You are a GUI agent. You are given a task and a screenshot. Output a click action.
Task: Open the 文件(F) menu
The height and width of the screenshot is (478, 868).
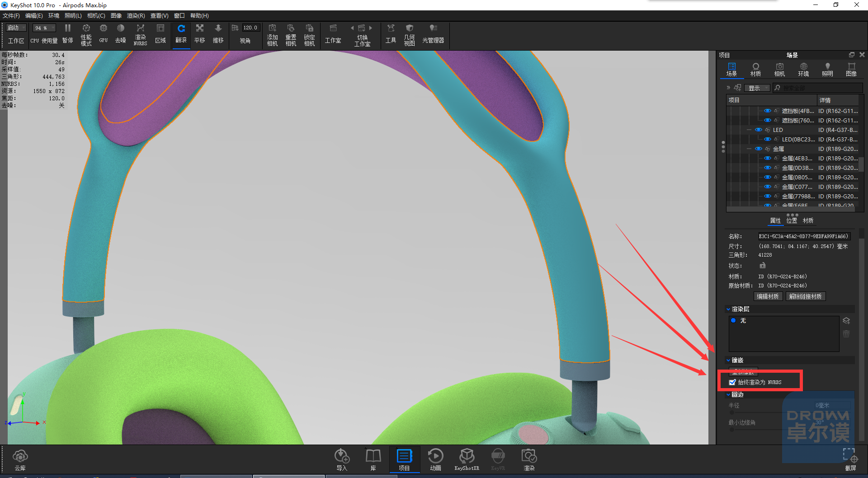click(x=11, y=16)
